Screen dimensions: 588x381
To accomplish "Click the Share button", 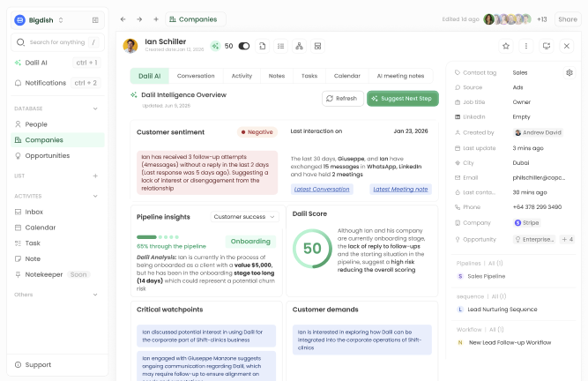I will pos(568,19).
